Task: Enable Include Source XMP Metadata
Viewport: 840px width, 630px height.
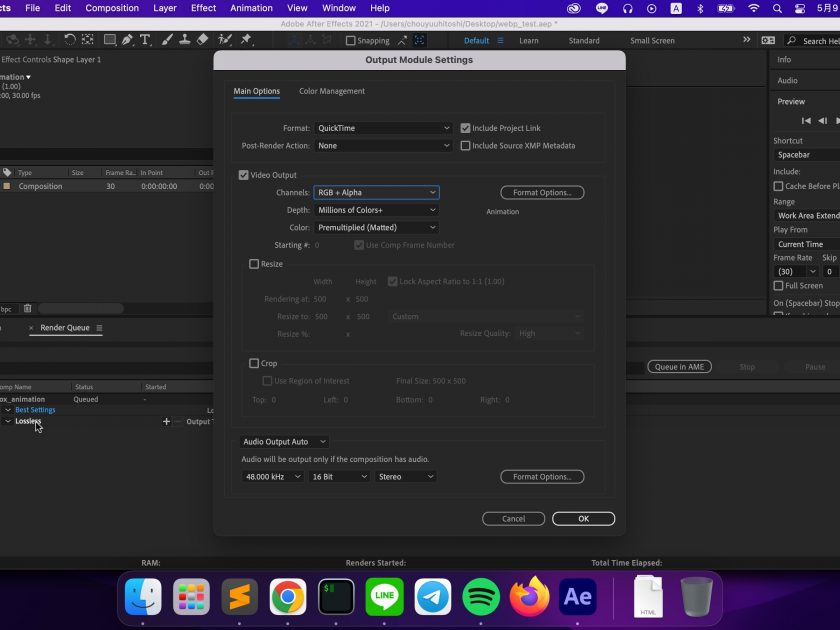Action: pyautogui.click(x=465, y=146)
